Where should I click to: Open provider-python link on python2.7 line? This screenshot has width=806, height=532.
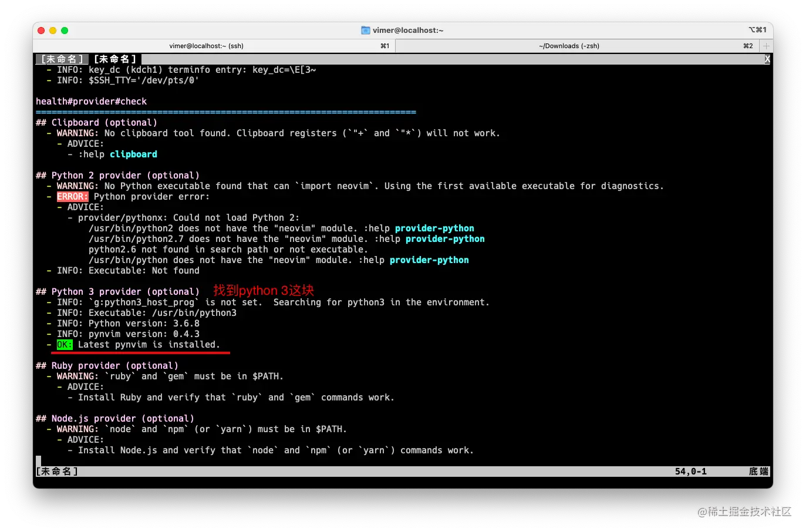click(x=445, y=239)
